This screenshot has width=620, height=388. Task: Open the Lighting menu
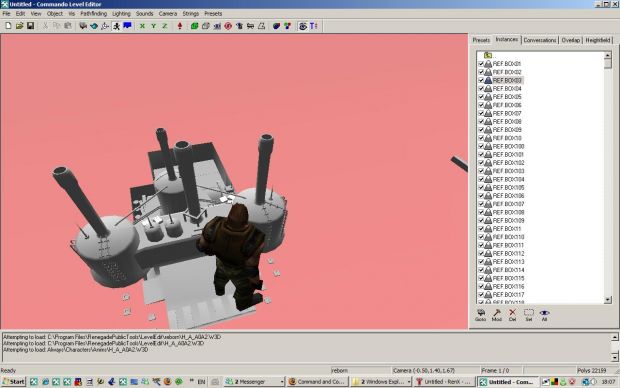(121, 13)
